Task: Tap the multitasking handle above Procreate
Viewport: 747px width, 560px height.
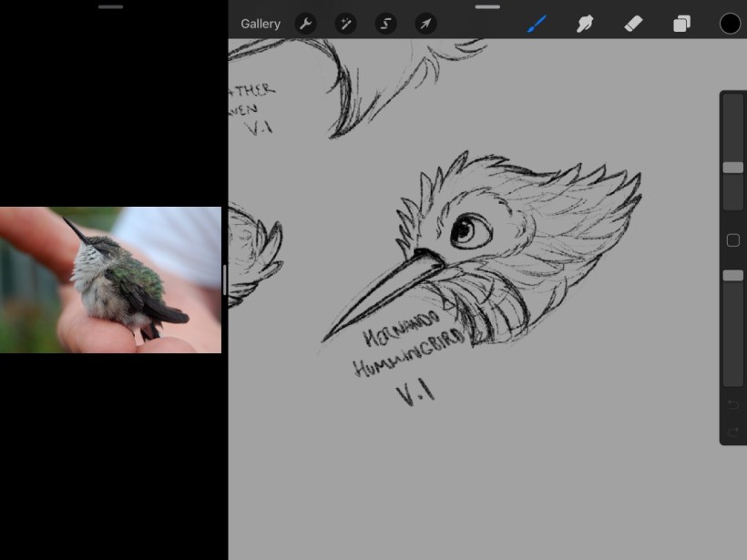Action: pos(487,6)
